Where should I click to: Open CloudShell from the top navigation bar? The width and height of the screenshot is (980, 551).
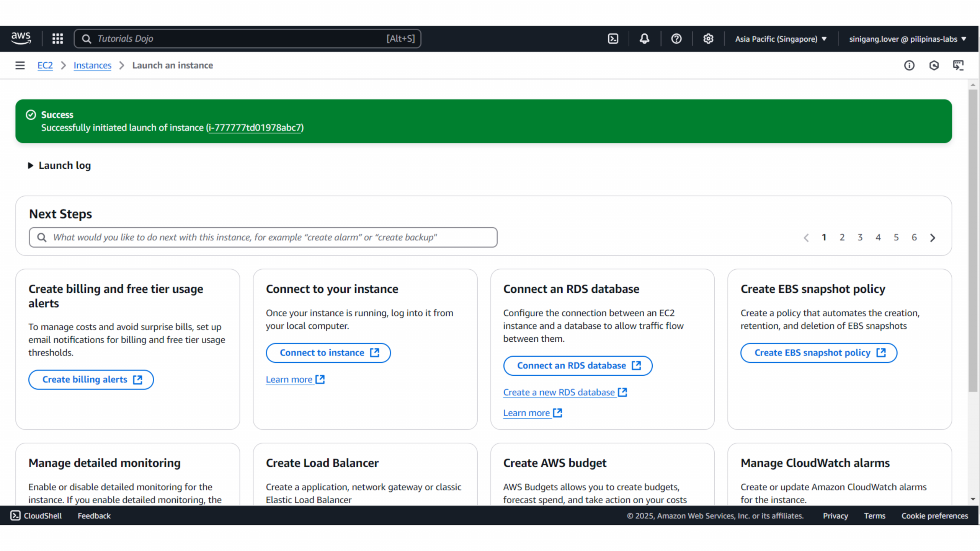(613, 39)
